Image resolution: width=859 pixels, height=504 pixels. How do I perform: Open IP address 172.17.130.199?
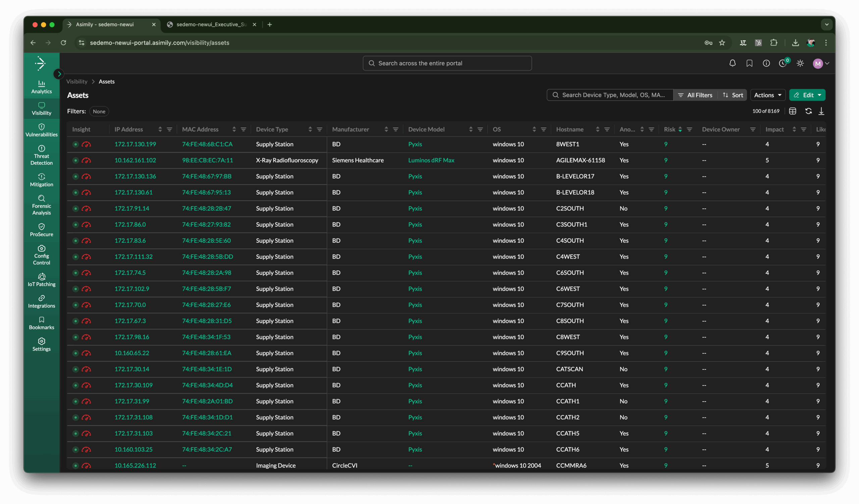(x=135, y=145)
